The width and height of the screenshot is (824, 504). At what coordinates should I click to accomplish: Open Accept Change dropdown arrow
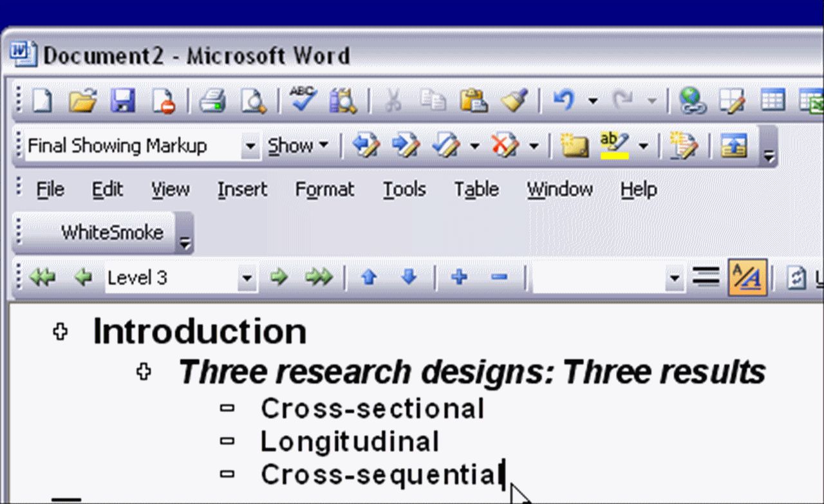click(x=475, y=146)
